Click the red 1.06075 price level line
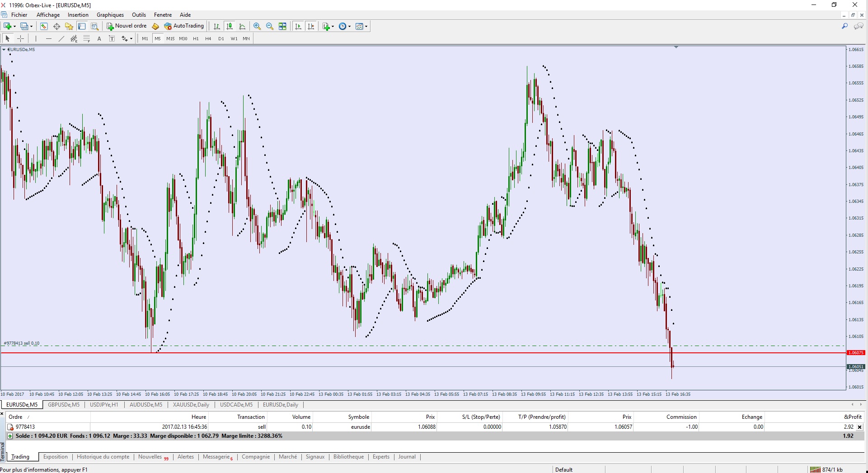868x473 pixels. (x=407, y=353)
